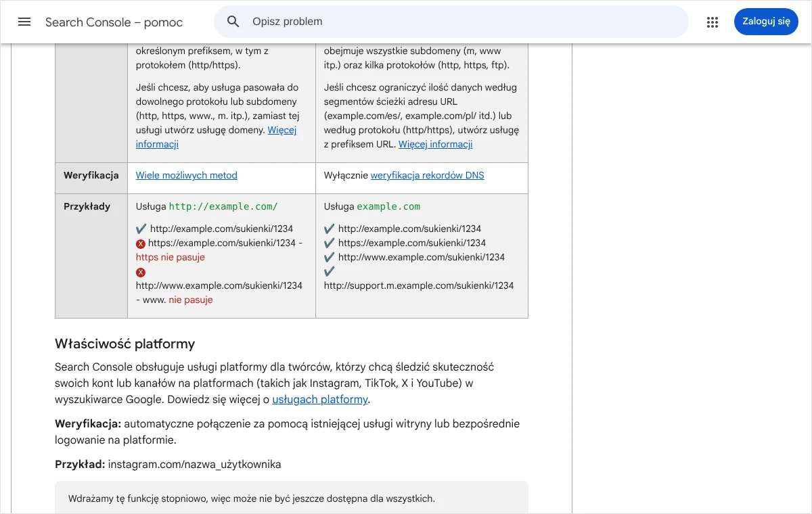Click the 'Wdrażamy tę funkcję stopniowo' note box

coord(292,498)
